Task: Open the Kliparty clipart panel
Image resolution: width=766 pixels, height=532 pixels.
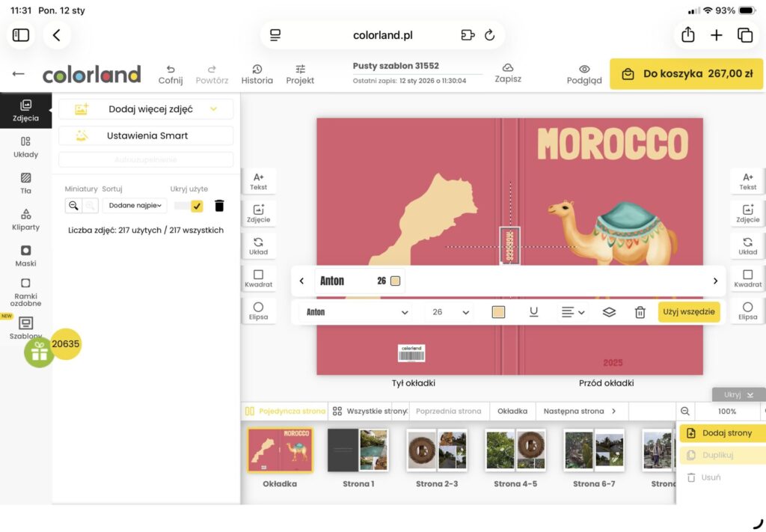Action: pyautogui.click(x=25, y=219)
